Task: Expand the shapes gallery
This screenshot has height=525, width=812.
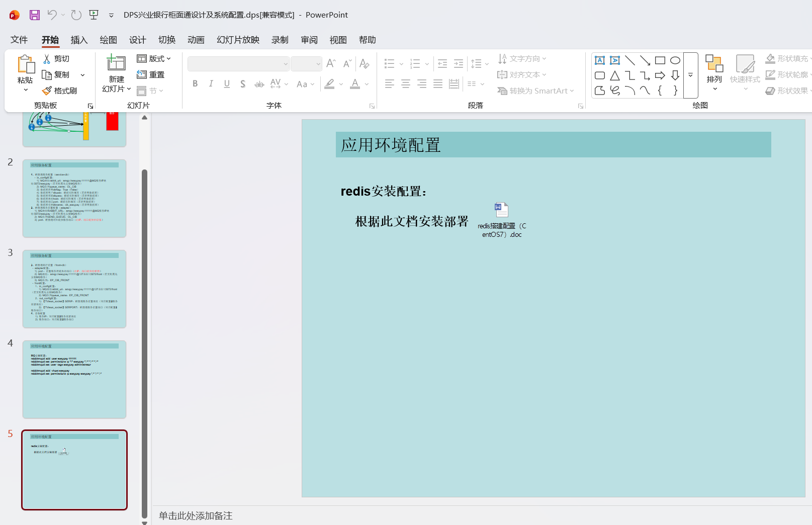Action: (x=691, y=75)
